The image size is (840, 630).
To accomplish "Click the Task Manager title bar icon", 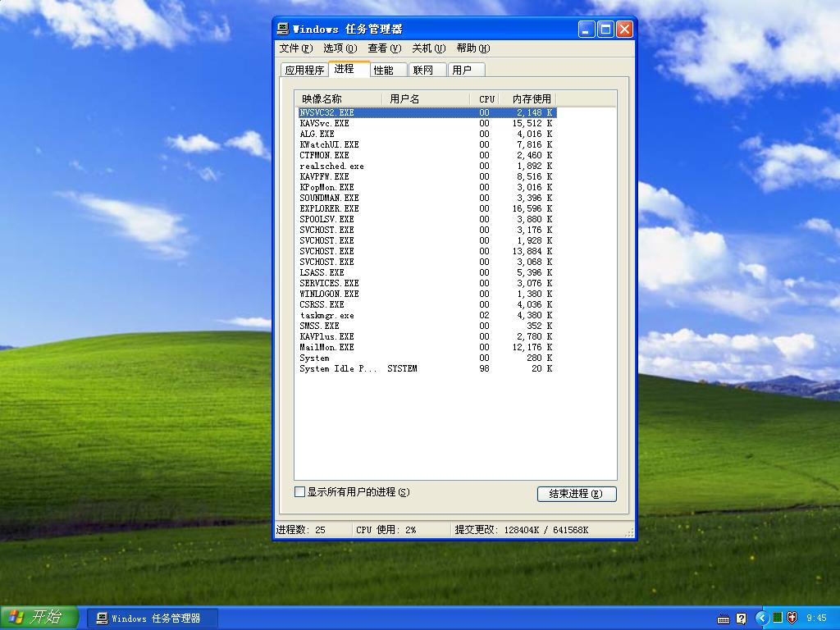I will [283, 29].
